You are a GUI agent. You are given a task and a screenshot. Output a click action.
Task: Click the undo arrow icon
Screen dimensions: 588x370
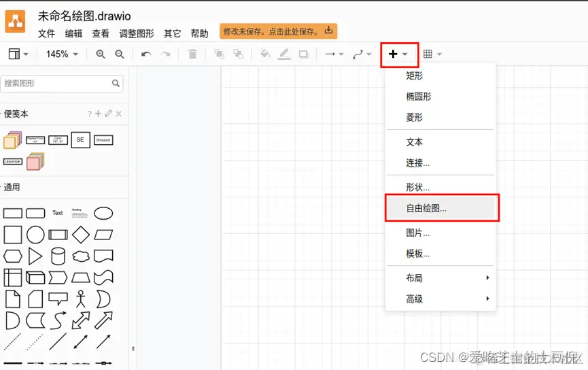(x=146, y=54)
